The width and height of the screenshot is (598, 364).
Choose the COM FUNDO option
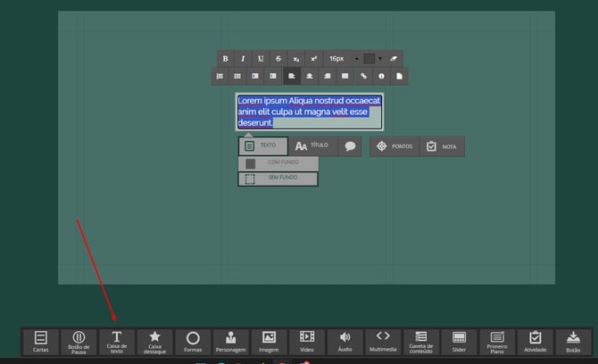(278, 162)
